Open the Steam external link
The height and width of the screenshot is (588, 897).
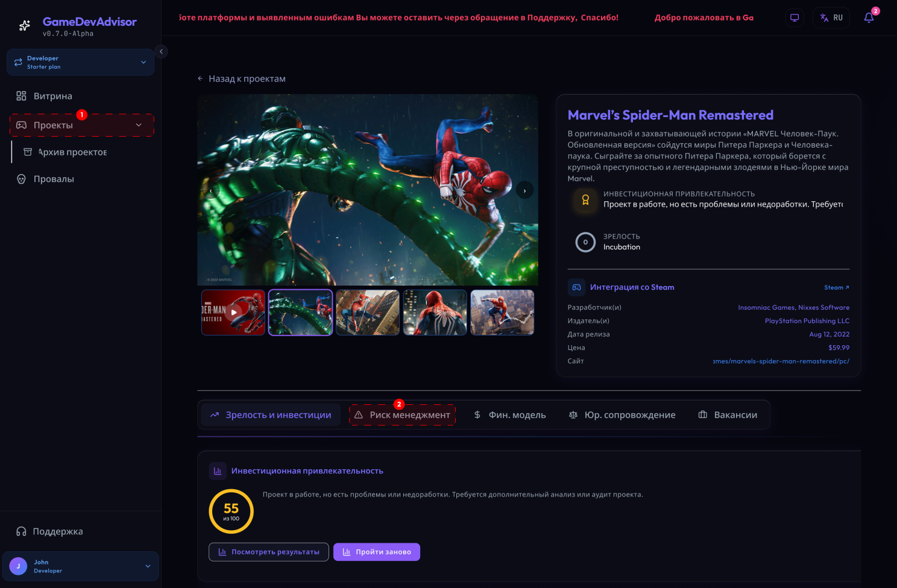tap(837, 287)
